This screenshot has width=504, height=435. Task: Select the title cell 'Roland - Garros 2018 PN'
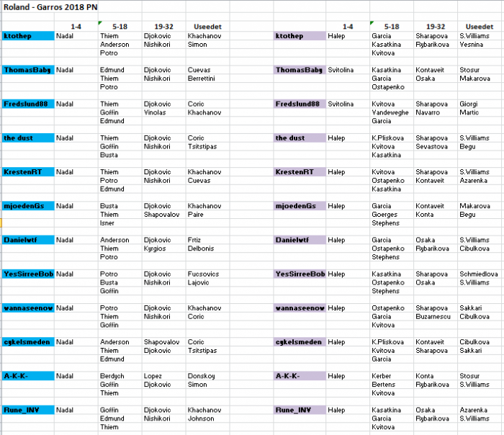tap(50, 7)
